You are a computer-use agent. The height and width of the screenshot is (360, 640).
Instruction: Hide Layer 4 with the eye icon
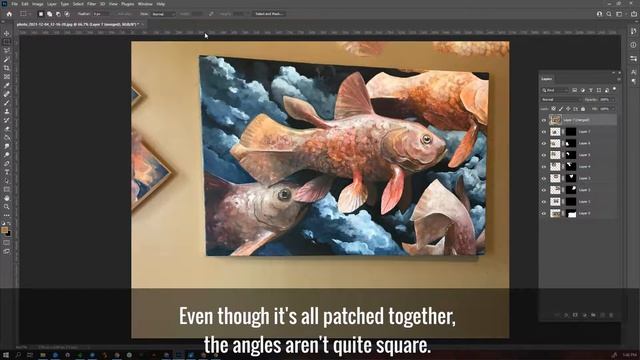[x=544, y=167]
